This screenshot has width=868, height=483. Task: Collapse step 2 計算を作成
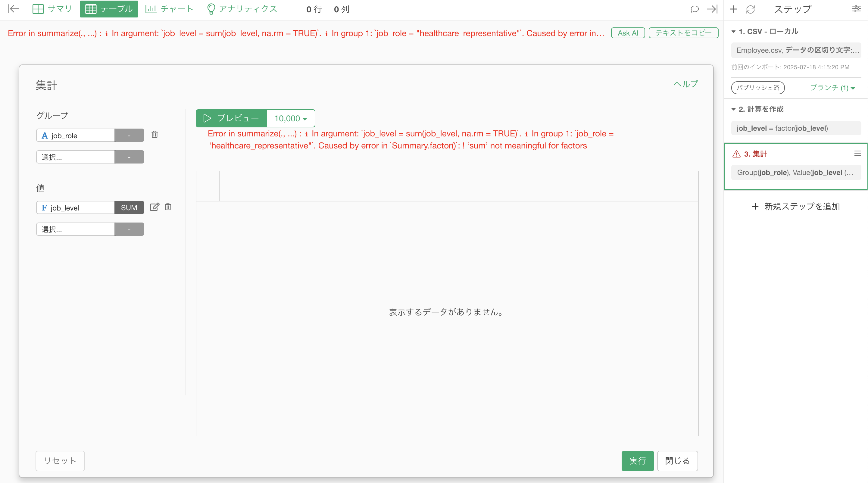(x=734, y=109)
